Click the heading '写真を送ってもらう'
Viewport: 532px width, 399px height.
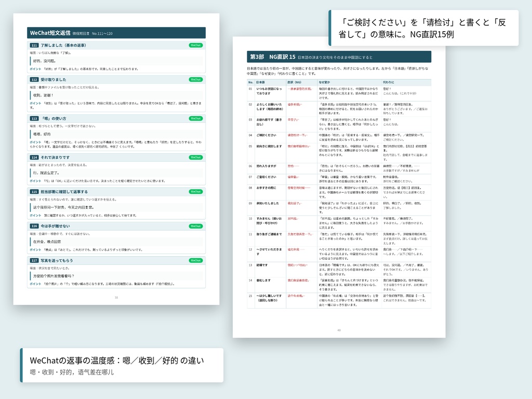pos(57,261)
